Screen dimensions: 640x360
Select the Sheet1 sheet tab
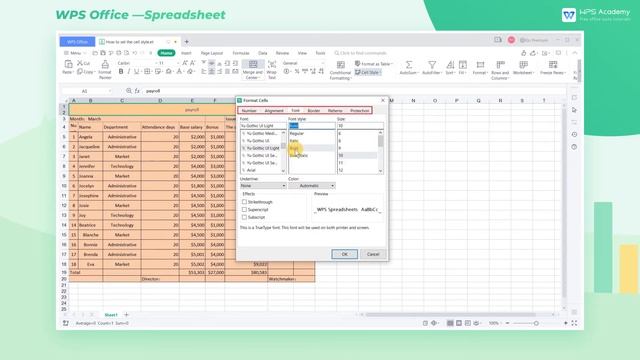pos(111,315)
